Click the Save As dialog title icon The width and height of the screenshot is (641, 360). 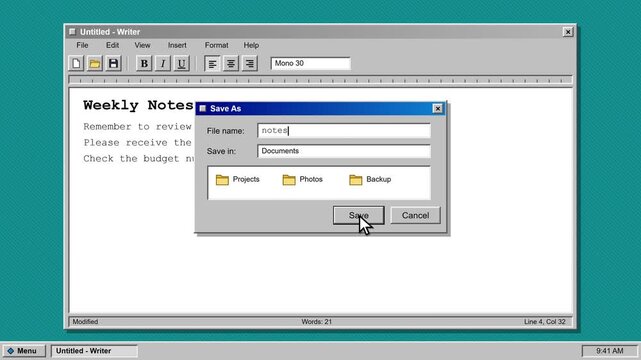tap(203, 108)
